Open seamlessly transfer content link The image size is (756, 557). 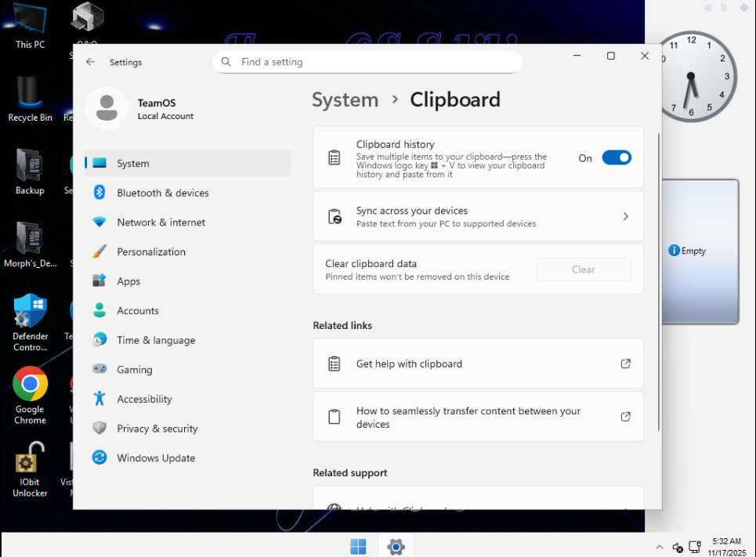pos(478,418)
